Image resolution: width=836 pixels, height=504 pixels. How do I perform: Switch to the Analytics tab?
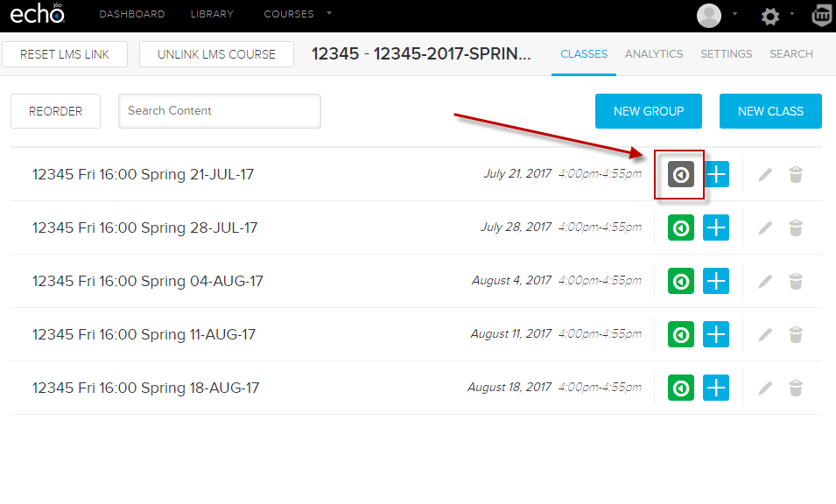pos(653,54)
